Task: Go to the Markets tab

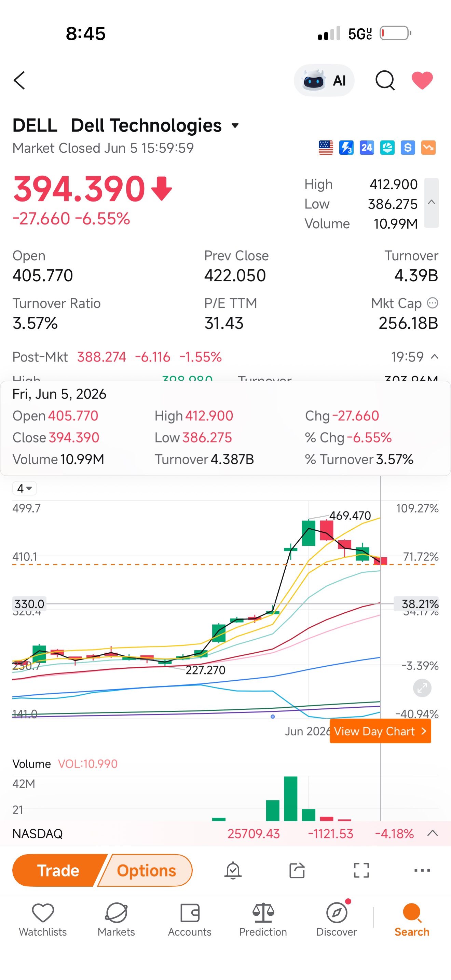Action: click(116, 920)
